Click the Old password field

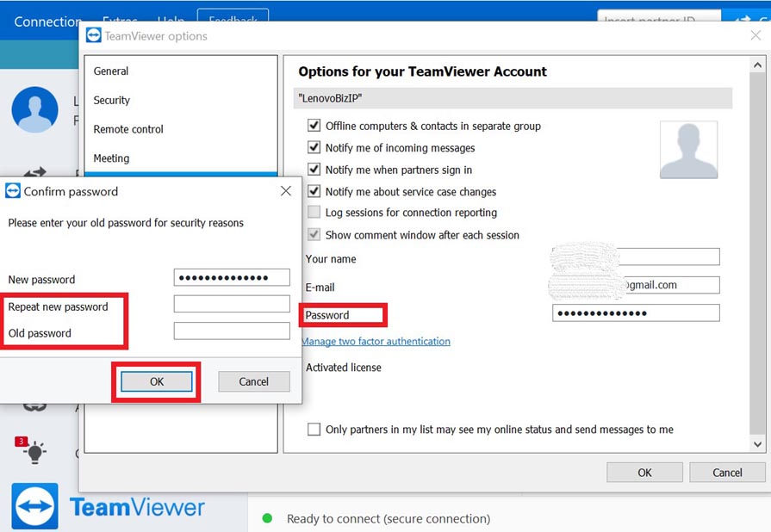(232, 331)
